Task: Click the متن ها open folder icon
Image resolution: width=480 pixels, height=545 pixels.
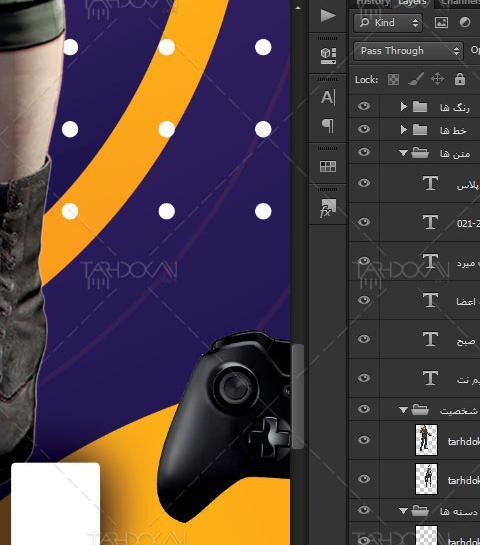Action: click(420, 153)
